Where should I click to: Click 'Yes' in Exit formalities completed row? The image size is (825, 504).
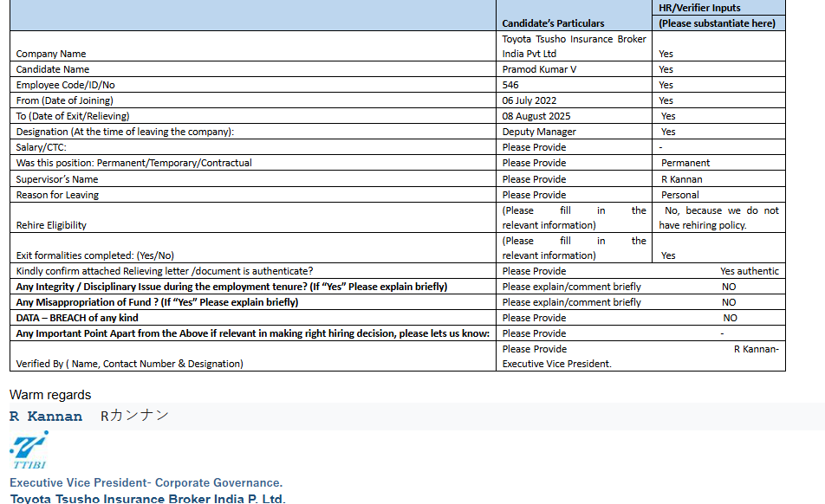(x=668, y=255)
